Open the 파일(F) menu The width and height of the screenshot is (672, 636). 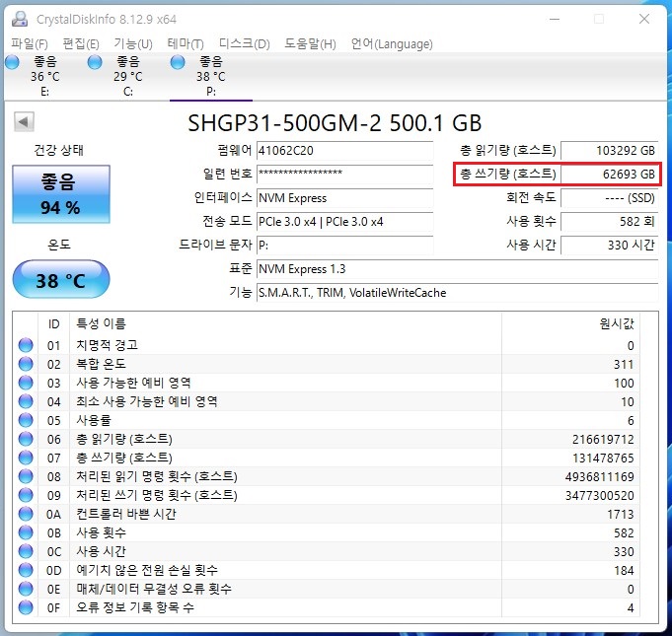coord(30,43)
